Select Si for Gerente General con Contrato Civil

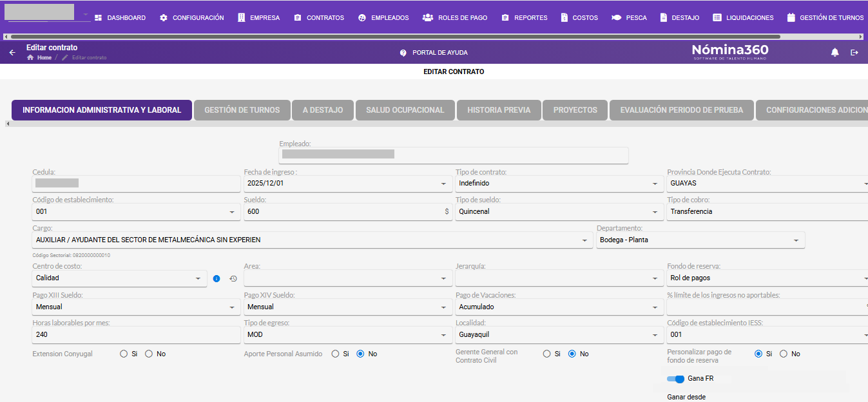pos(547,354)
